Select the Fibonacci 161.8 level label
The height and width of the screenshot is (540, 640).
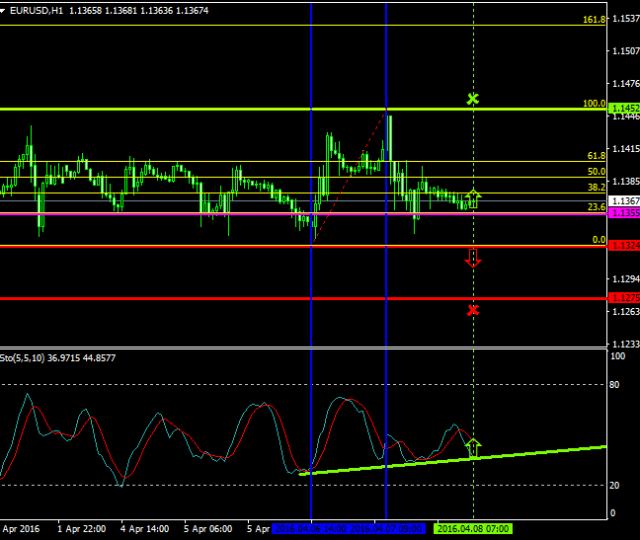(x=596, y=19)
